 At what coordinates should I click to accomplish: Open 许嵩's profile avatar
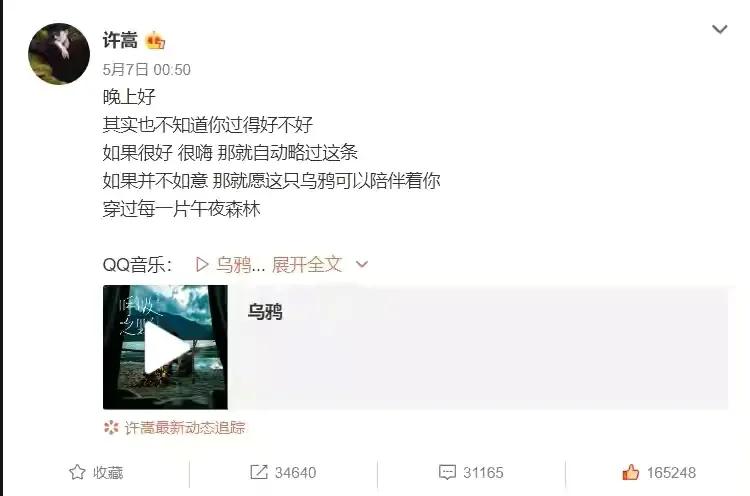click(x=59, y=54)
